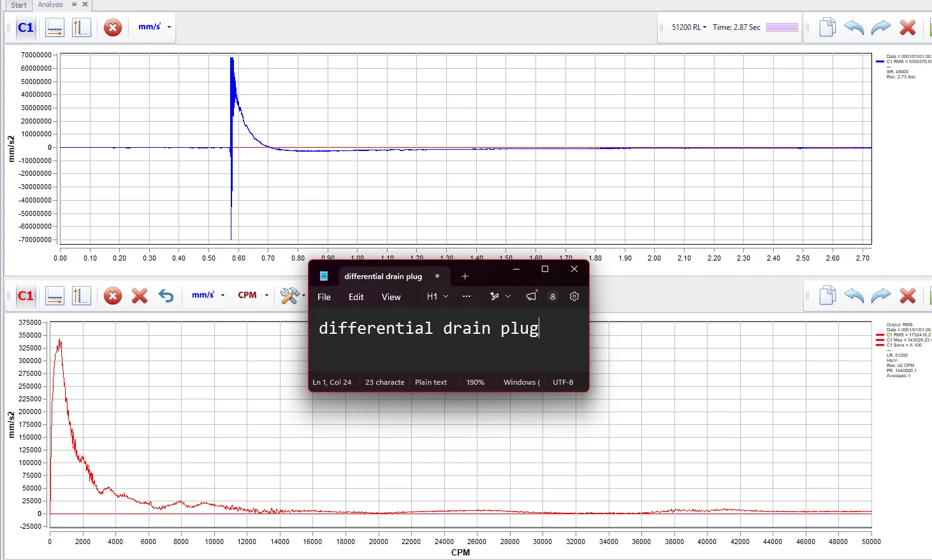Click the redo arrow in top right toolbar

[x=881, y=27]
